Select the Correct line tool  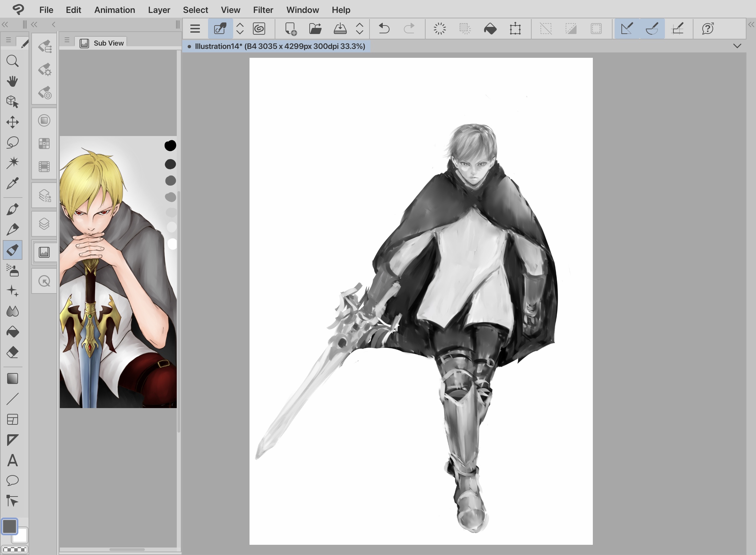click(13, 501)
